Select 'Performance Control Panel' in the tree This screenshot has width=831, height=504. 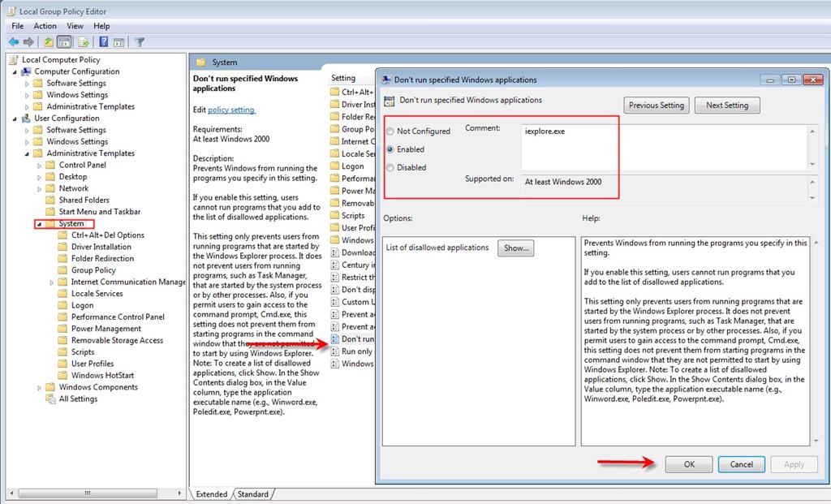(118, 317)
